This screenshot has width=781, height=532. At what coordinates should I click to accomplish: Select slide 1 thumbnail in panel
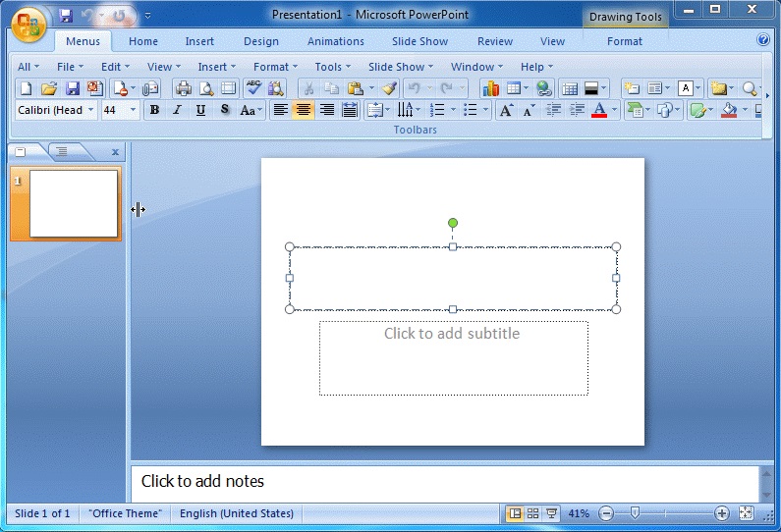tap(73, 204)
